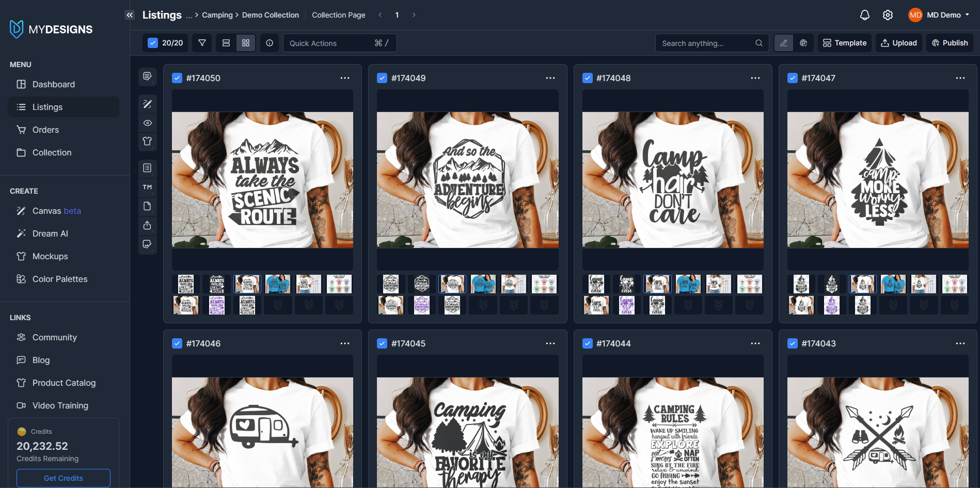The width and height of the screenshot is (980, 488).
Task: Switch to grid view layout
Action: pos(246,43)
